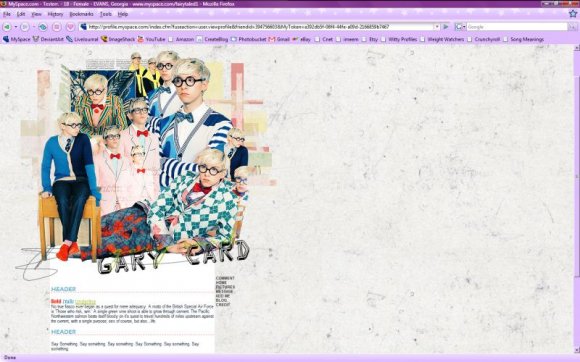The image size is (580, 362).
Task: Open the Witty Profiles bookmark
Action: click(399, 39)
